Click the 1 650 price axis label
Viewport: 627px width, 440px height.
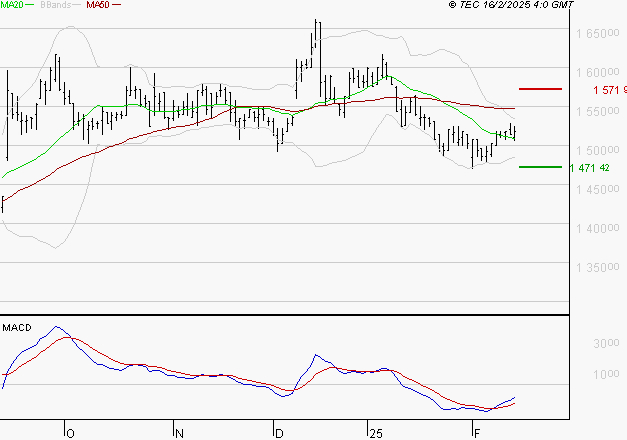click(x=597, y=34)
